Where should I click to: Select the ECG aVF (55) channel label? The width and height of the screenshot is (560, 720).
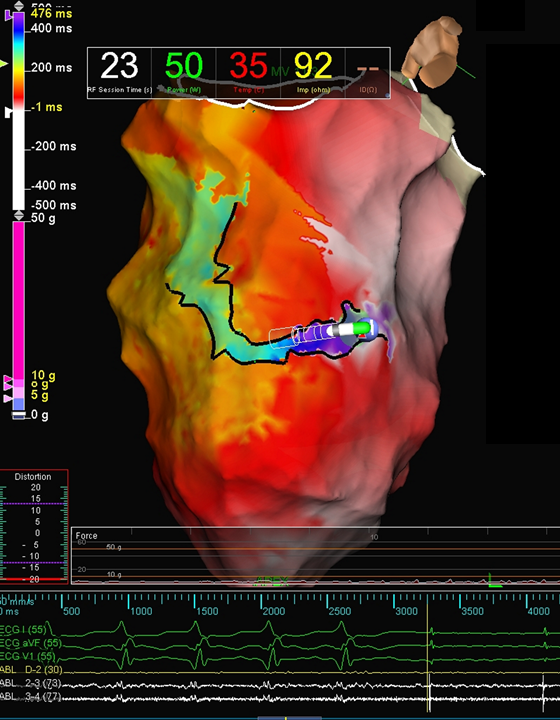pyautogui.click(x=31, y=644)
